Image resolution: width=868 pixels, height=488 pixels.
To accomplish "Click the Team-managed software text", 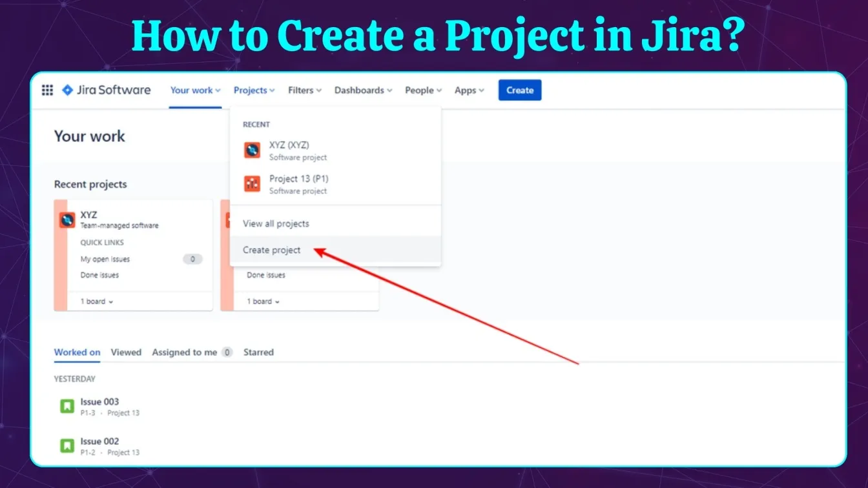I will pyautogui.click(x=119, y=226).
